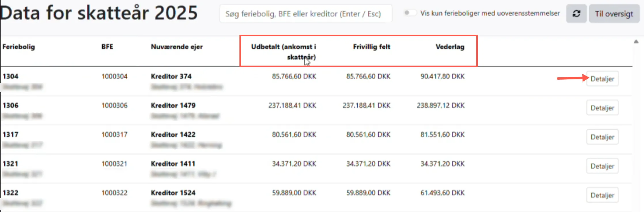Open details for feriebolig 1306
The image size is (644, 212).
pos(602,108)
